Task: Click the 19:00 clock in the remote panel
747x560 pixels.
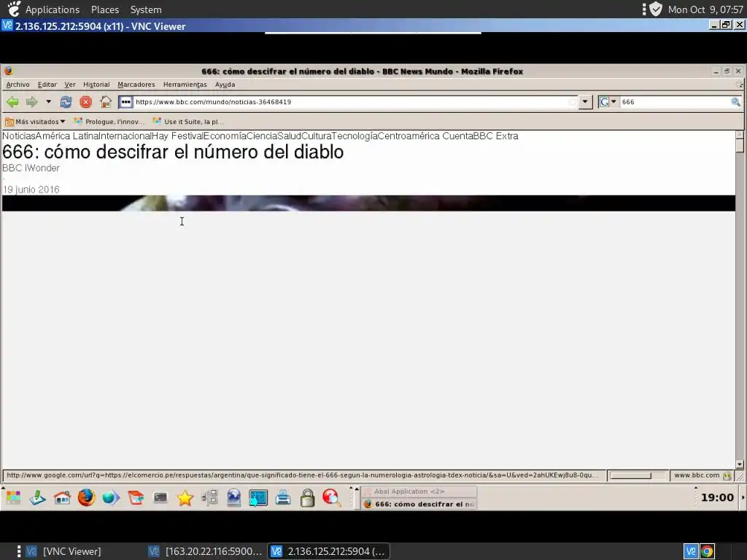Action: pyautogui.click(x=717, y=497)
